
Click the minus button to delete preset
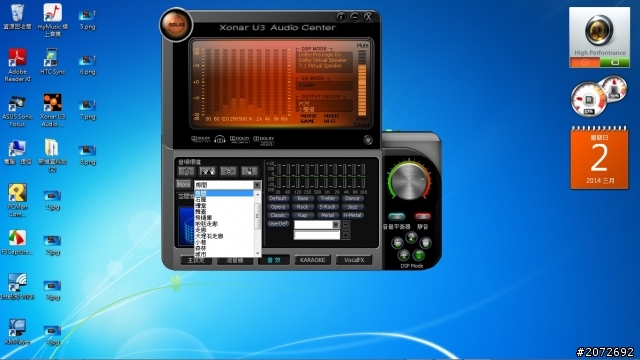[346, 224]
